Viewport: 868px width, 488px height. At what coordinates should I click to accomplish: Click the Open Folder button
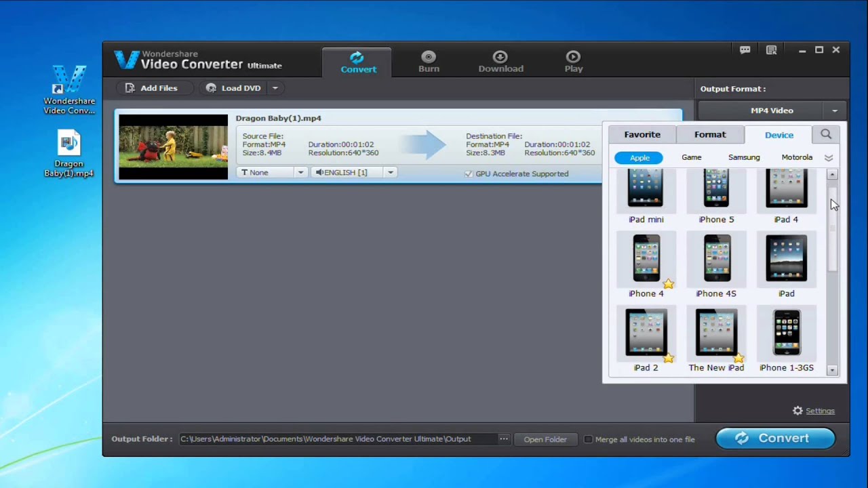(x=545, y=439)
